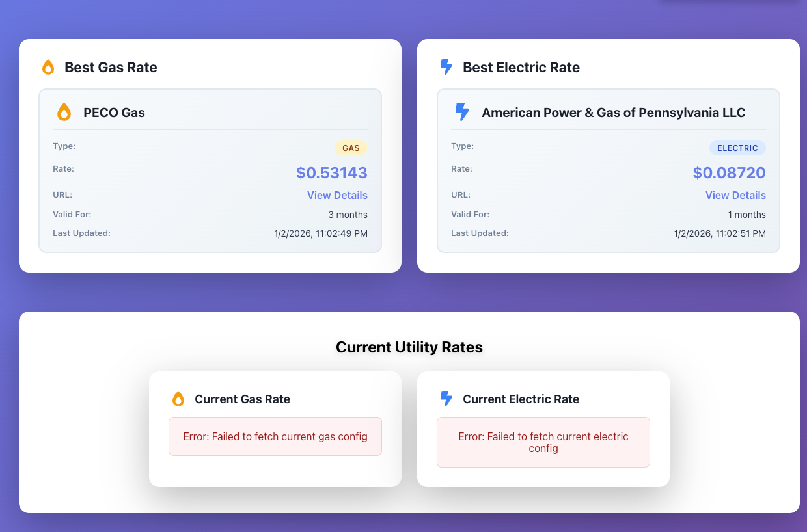Open View Details for PECO Gas
807x532 pixels.
pos(337,195)
